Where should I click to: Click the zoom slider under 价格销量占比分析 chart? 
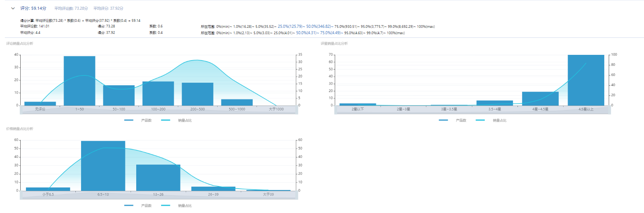[159, 195]
